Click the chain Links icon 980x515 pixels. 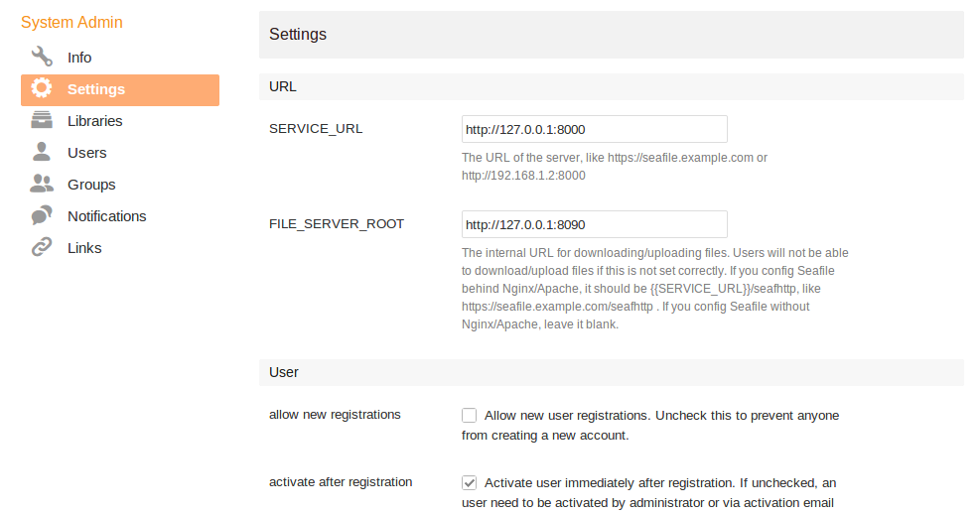point(42,248)
